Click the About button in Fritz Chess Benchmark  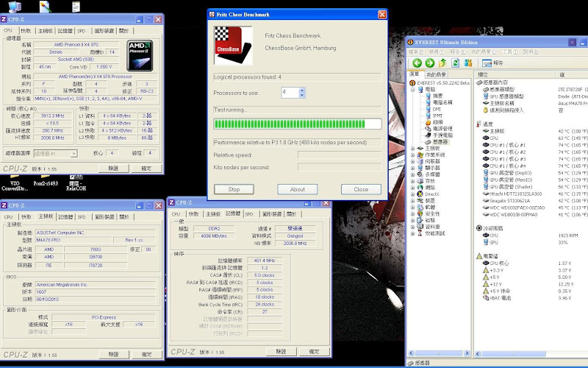click(298, 189)
